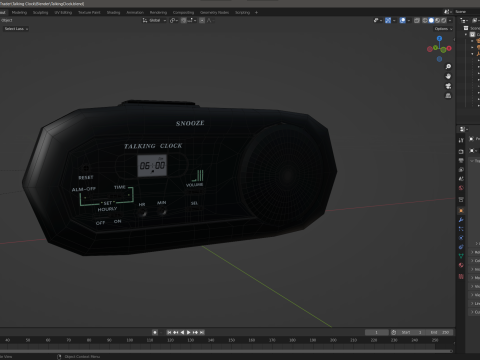Open object types visibility dropdown

pos(378,20)
